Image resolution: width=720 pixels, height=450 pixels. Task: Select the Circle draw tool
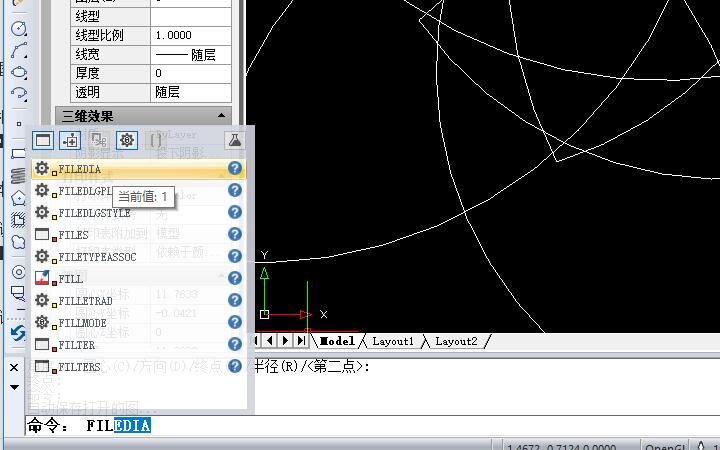(18, 28)
